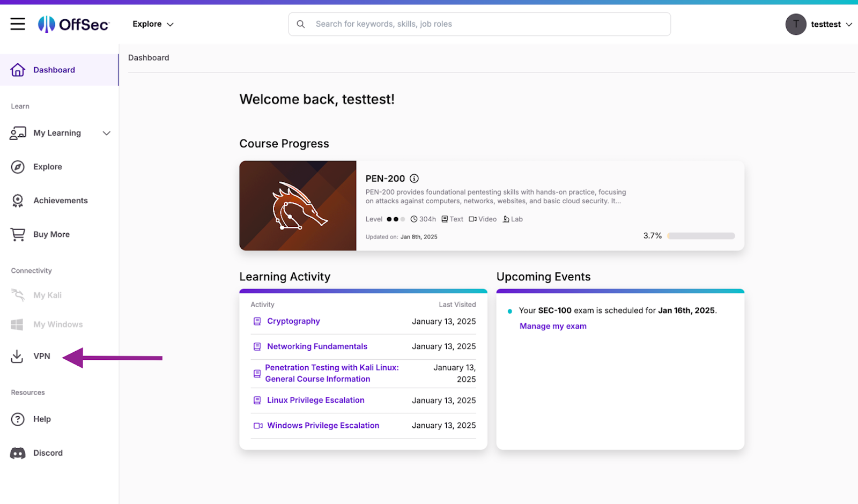Click the Text icon in PEN-200 card
The height and width of the screenshot is (504, 858).
point(445,219)
